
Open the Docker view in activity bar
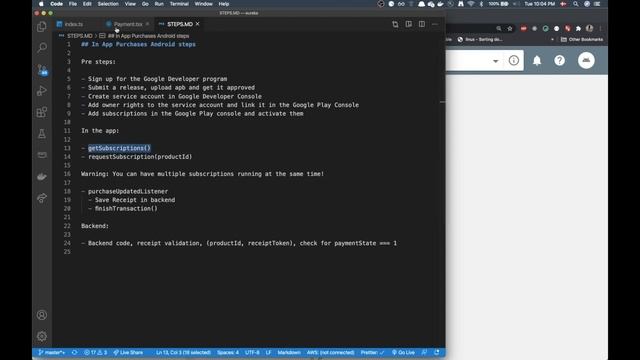pyautogui.click(x=42, y=176)
